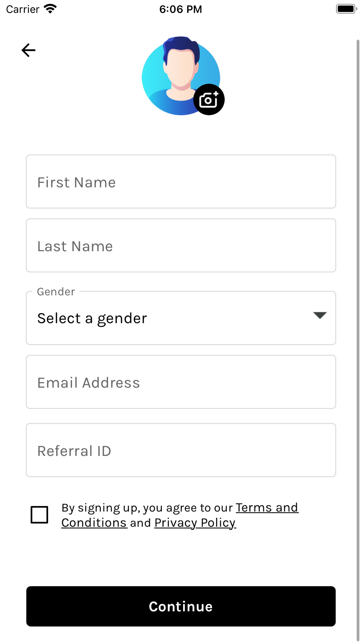This screenshot has height=644, width=362.
Task: Click into the Email Address field
Action: click(181, 382)
